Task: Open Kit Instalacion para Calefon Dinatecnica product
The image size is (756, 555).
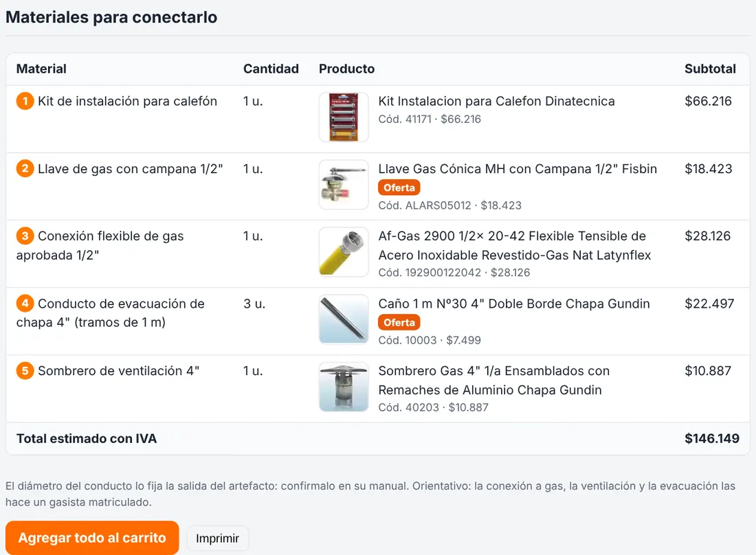Action: coord(496,101)
